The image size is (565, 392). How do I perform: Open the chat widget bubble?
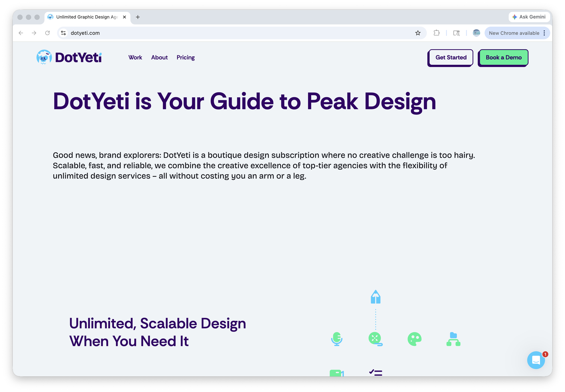536,360
